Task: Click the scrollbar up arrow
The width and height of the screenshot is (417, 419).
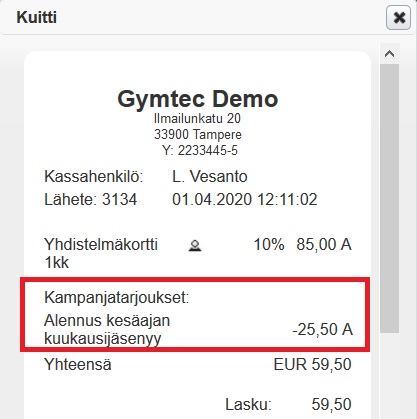Action: point(389,54)
